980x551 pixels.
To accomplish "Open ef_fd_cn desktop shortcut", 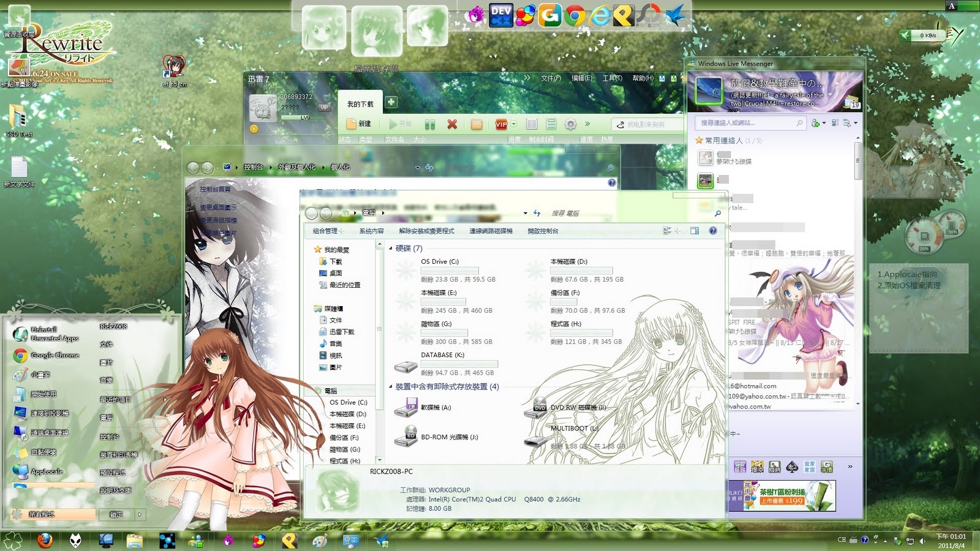I will click(174, 71).
